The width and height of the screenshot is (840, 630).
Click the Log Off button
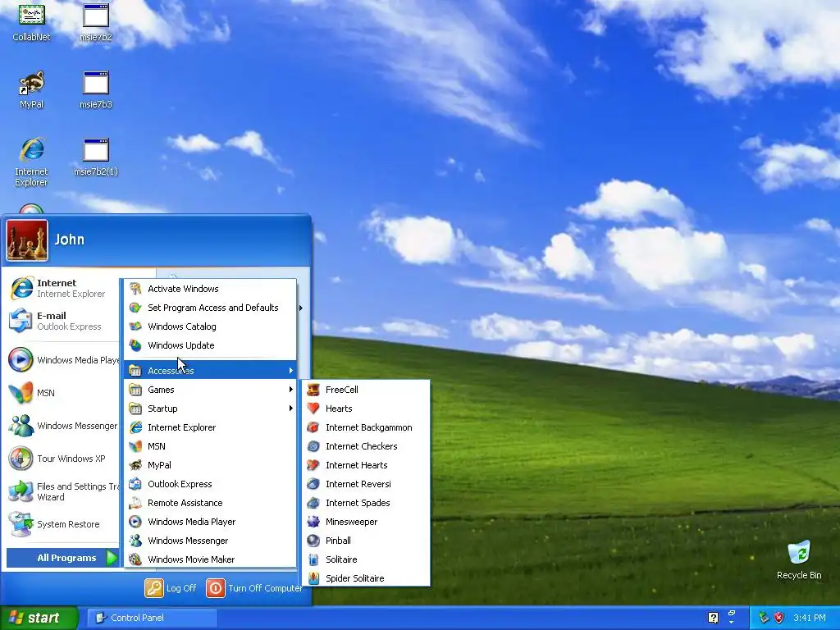pyautogui.click(x=171, y=588)
